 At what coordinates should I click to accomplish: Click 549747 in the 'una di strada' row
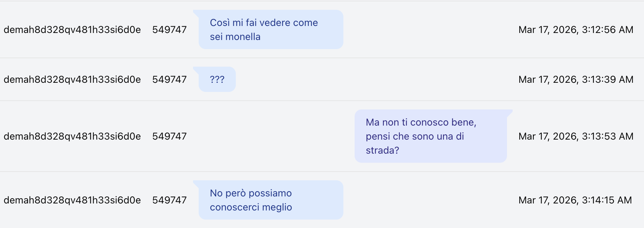pyautogui.click(x=169, y=136)
